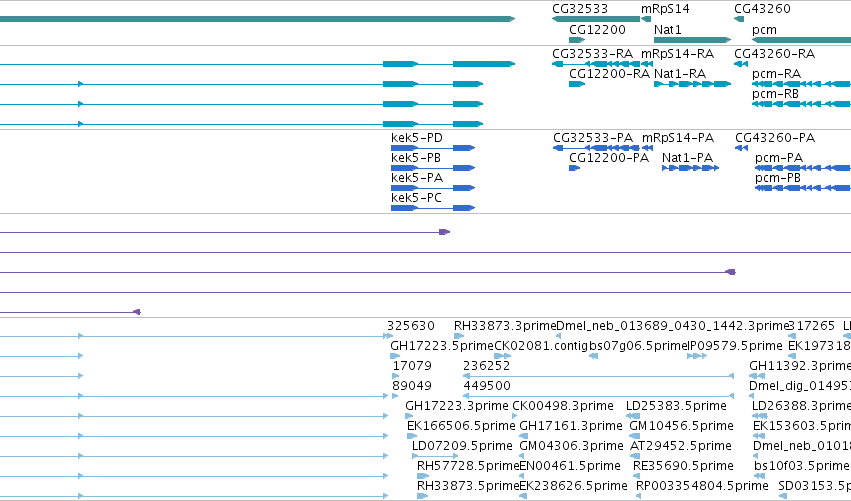Click EST label GH17223.5prime
This screenshot has width=851, height=501.
442,346
